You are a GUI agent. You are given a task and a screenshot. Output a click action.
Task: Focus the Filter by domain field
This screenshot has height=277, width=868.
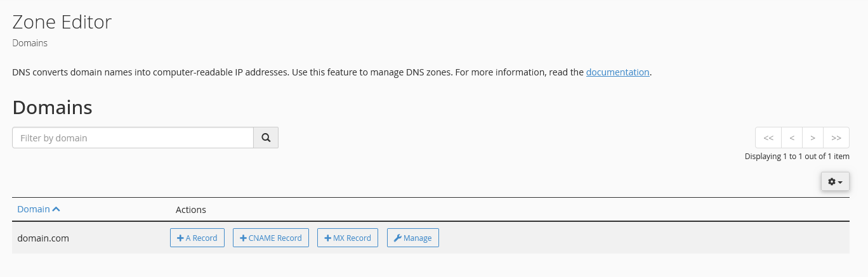tap(133, 138)
